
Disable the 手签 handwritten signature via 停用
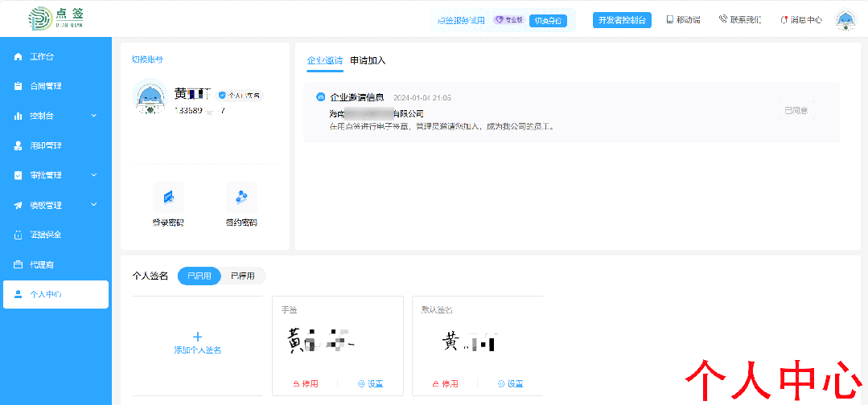click(306, 383)
